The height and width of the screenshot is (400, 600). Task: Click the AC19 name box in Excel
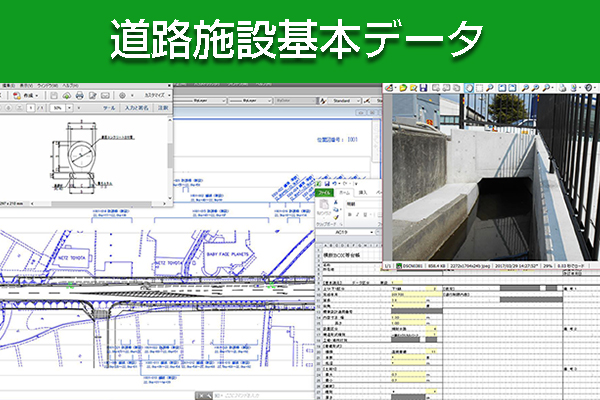pos(342,232)
